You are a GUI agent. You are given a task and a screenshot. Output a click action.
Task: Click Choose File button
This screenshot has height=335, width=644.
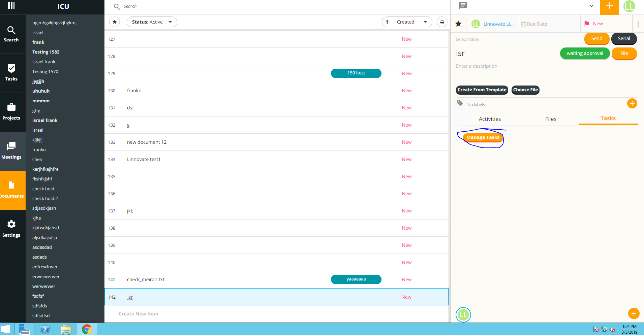(x=525, y=90)
